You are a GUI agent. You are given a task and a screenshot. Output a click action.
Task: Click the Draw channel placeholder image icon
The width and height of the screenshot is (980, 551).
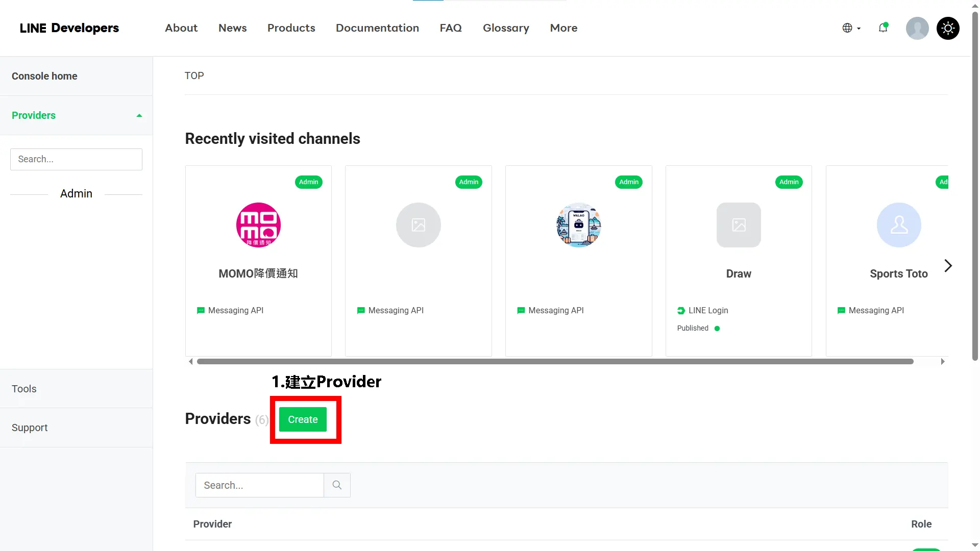tap(738, 224)
